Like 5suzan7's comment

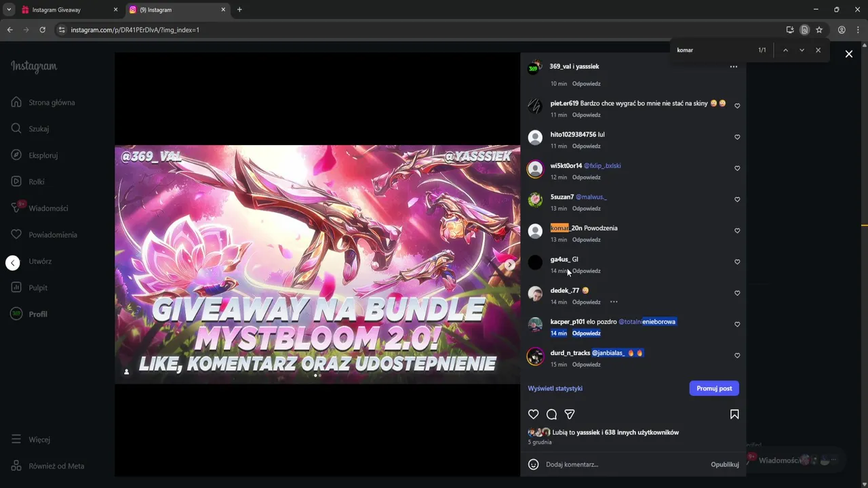coord(737,199)
